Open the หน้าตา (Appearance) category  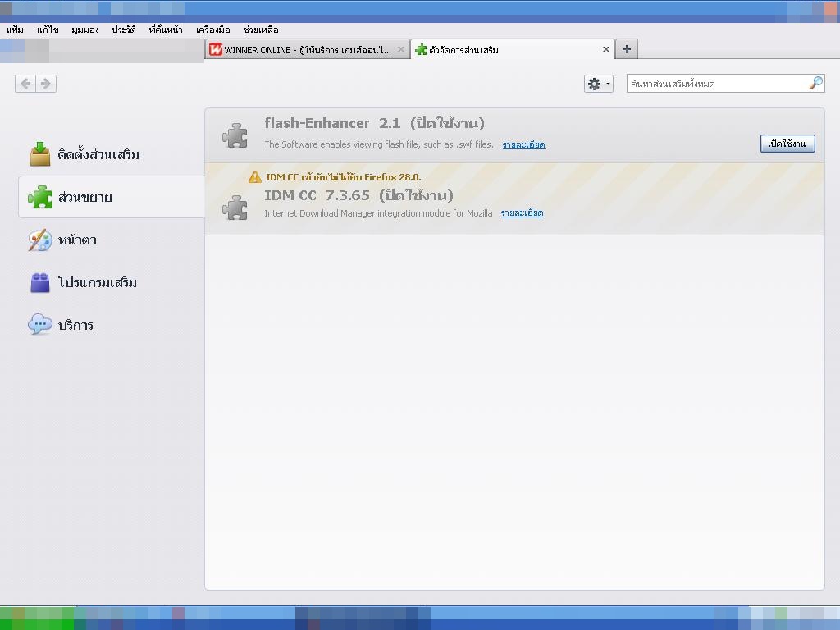point(112,240)
